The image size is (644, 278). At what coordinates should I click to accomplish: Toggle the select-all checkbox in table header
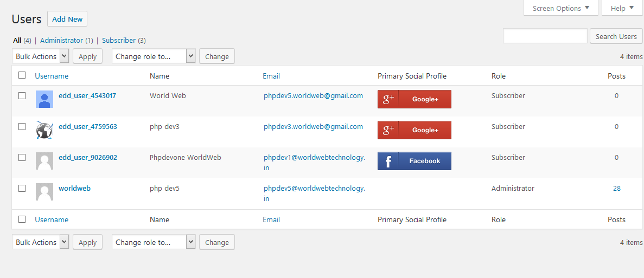click(x=22, y=75)
